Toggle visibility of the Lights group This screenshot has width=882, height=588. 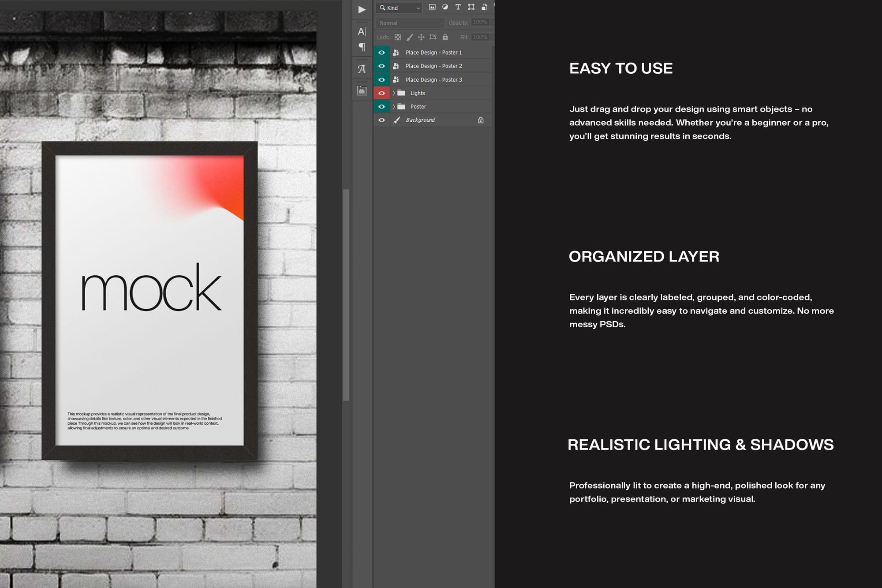pos(381,93)
